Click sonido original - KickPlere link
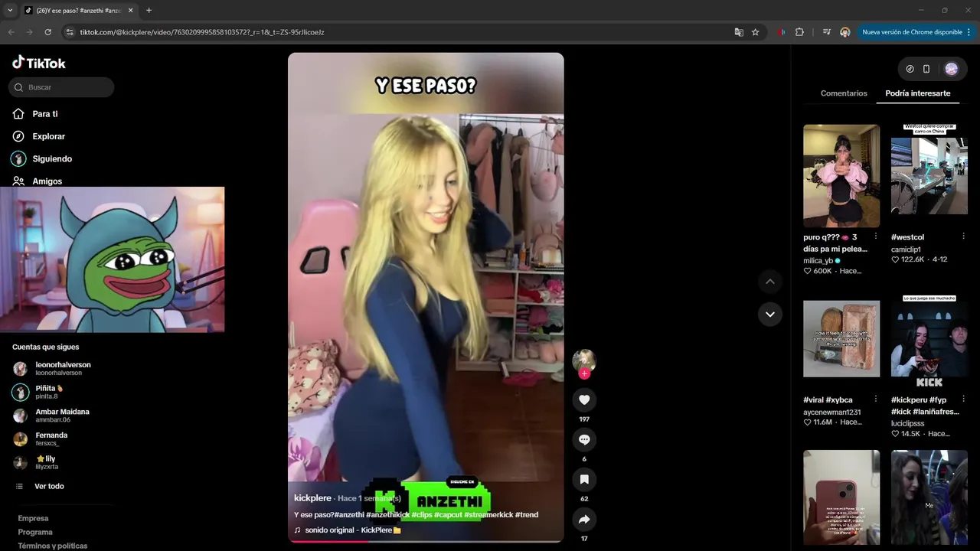 pos(348,530)
